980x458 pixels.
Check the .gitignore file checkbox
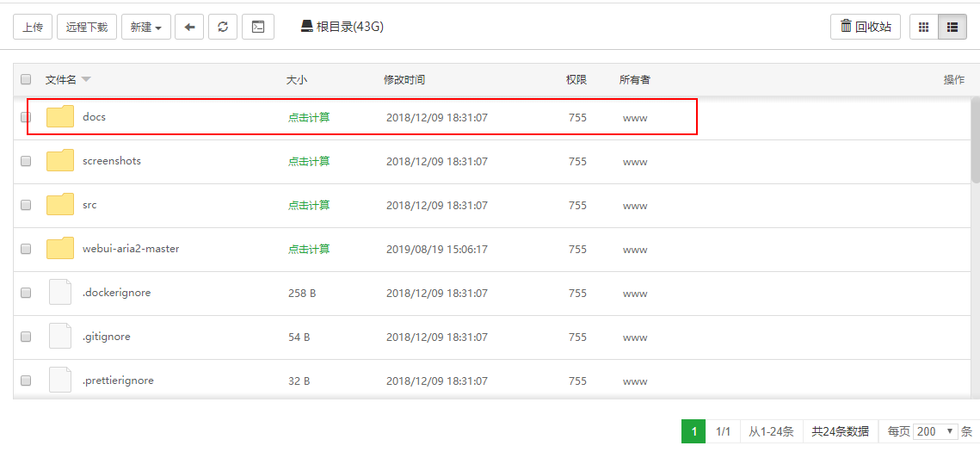tap(26, 337)
